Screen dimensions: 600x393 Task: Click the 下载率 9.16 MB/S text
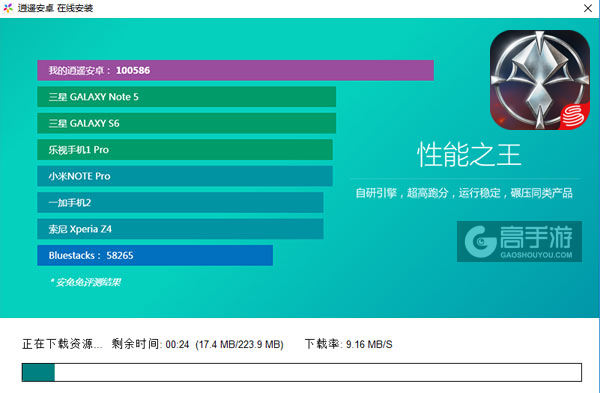pos(349,344)
